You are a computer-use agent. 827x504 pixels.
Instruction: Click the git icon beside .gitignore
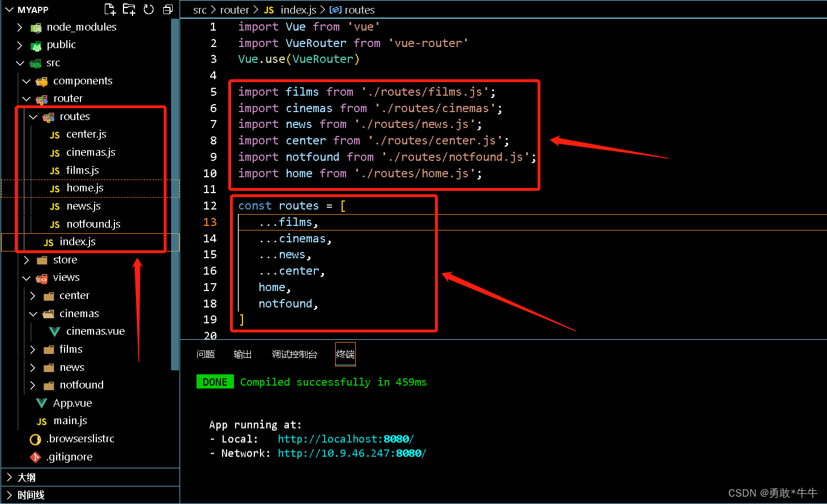click(35, 457)
